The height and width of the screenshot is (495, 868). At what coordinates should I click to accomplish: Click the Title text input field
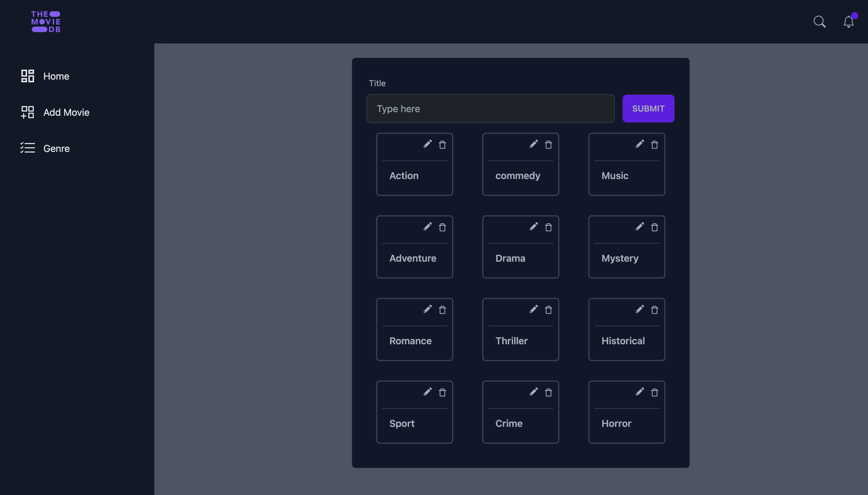pos(490,109)
